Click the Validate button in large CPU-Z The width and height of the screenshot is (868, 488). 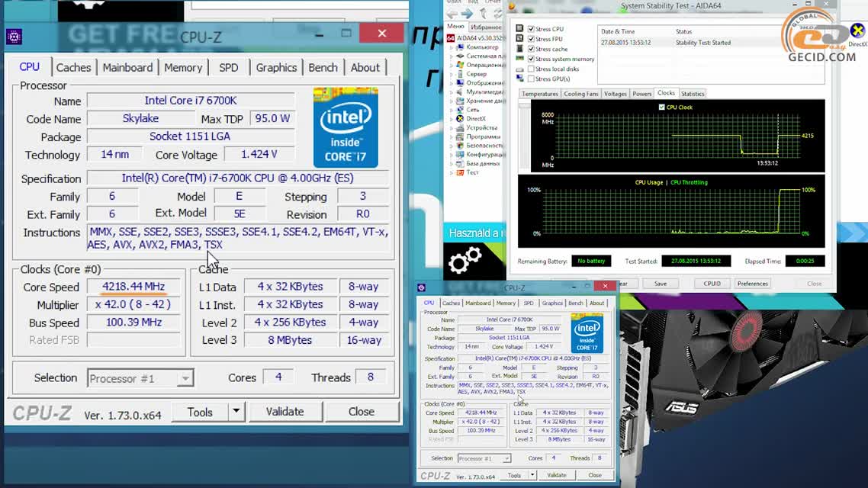tap(285, 412)
